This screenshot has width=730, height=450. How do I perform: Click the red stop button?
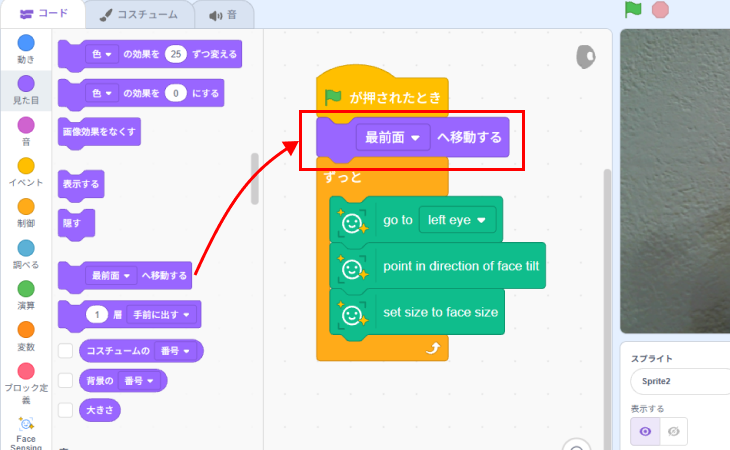660,10
